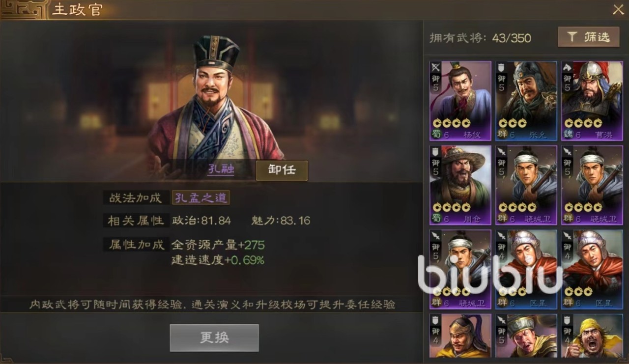Click the 卸任 dismiss button
The image size is (629, 364).
point(282,170)
